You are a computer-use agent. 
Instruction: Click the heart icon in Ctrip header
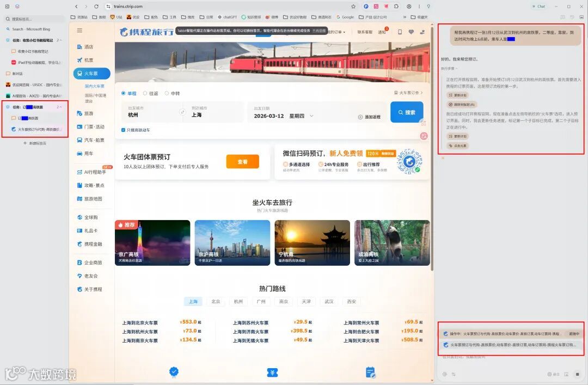(411, 32)
